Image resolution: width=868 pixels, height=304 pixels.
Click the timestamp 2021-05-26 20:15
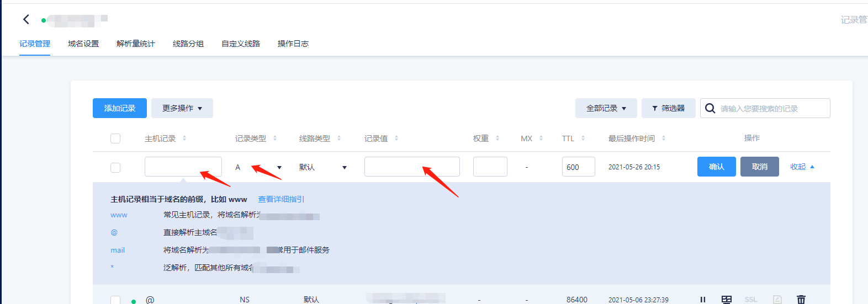point(634,167)
